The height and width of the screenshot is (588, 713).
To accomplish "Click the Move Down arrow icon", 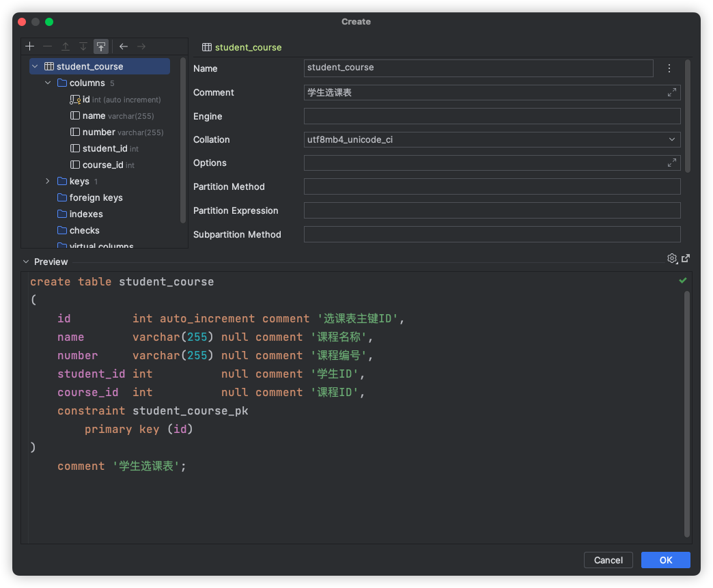I will coord(83,46).
